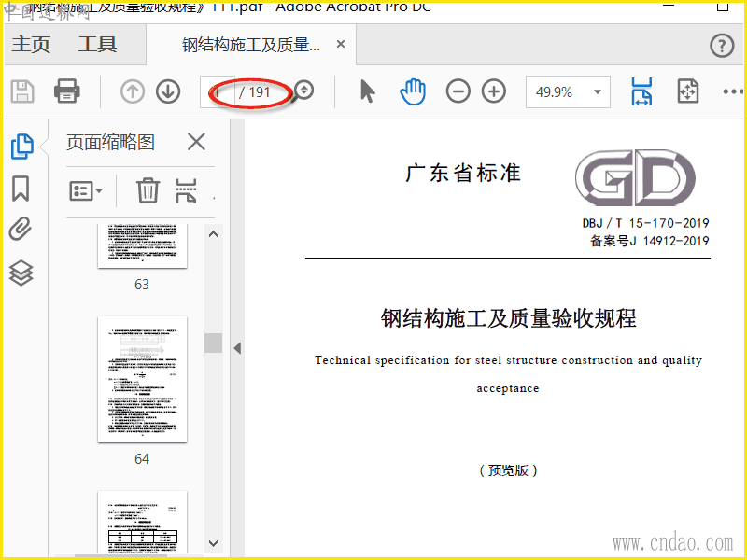This screenshot has width=747, height=560.
Task: Click the GD logo in document
Action: coord(635,177)
